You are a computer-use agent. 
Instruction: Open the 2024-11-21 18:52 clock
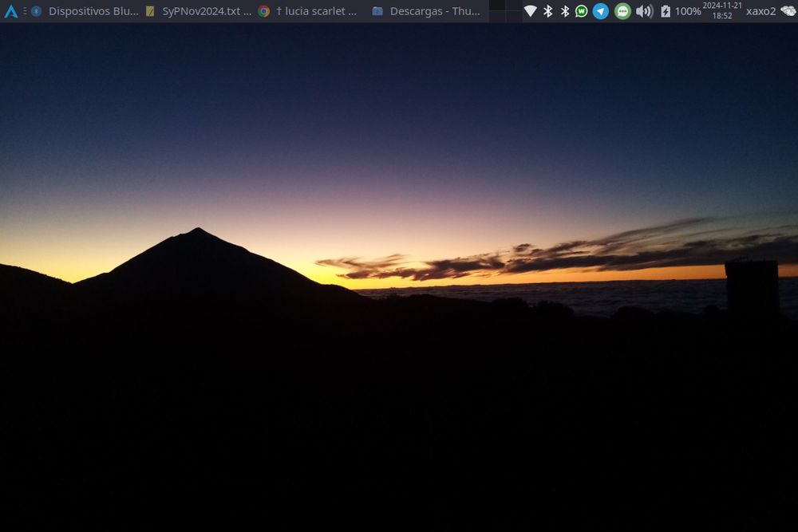click(722, 10)
